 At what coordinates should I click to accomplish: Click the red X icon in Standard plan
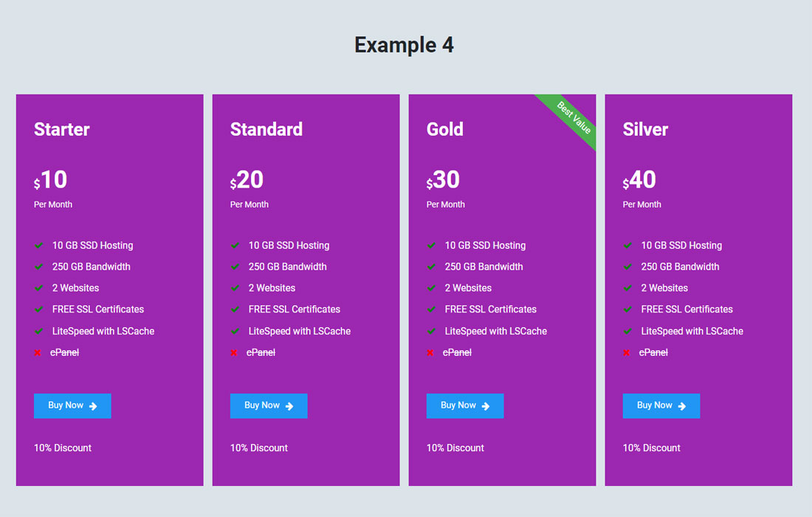tap(234, 353)
